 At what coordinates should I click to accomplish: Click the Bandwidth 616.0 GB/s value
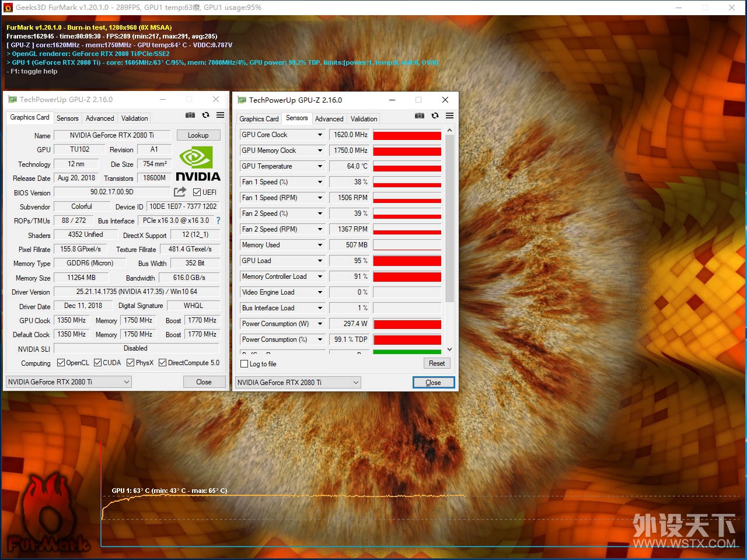(189, 278)
